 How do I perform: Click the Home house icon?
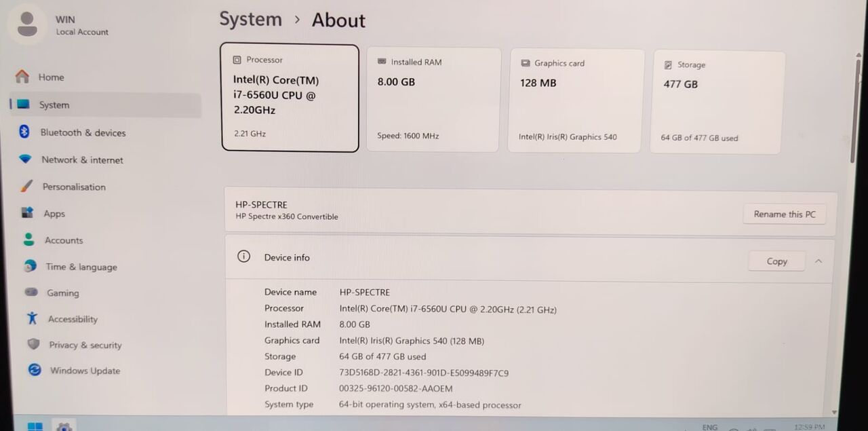(x=22, y=77)
